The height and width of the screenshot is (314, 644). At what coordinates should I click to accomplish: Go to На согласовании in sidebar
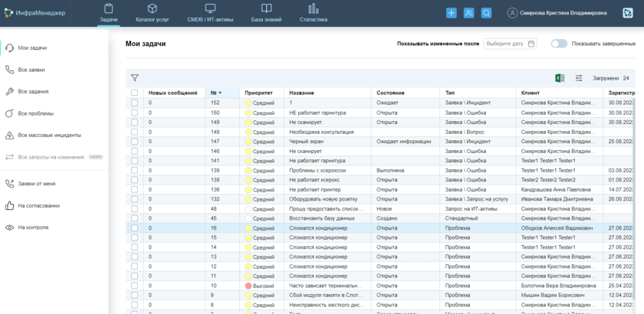click(x=38, y=205)
